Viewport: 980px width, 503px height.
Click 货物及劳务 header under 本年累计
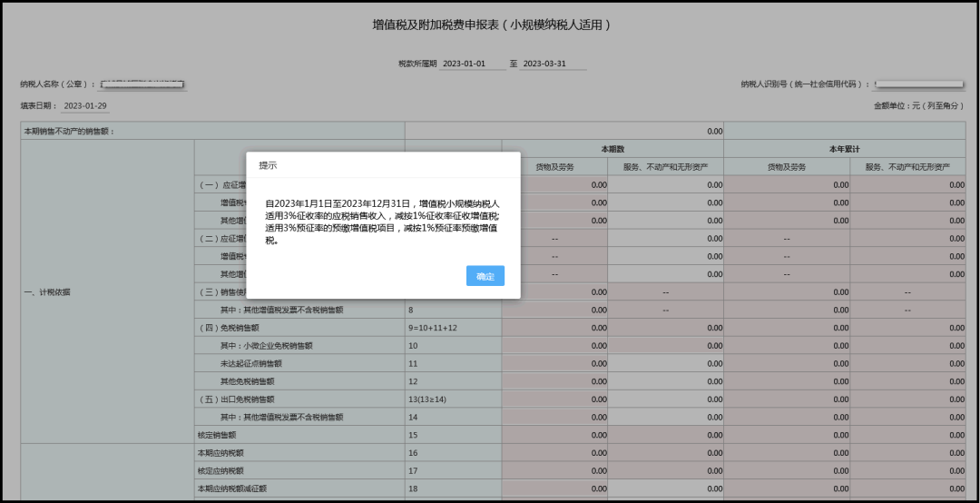[x=787, y=167]
